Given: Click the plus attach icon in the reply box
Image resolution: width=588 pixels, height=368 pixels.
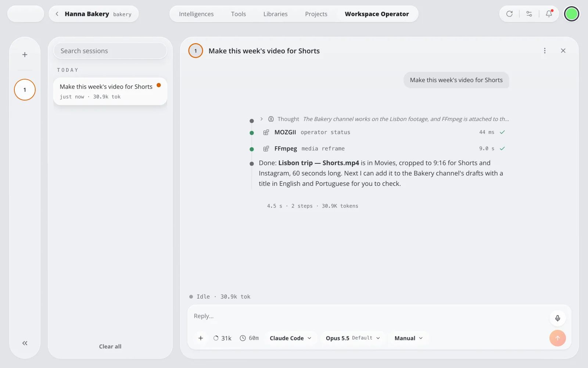Looking at the screenshot, I should point(201,338).
